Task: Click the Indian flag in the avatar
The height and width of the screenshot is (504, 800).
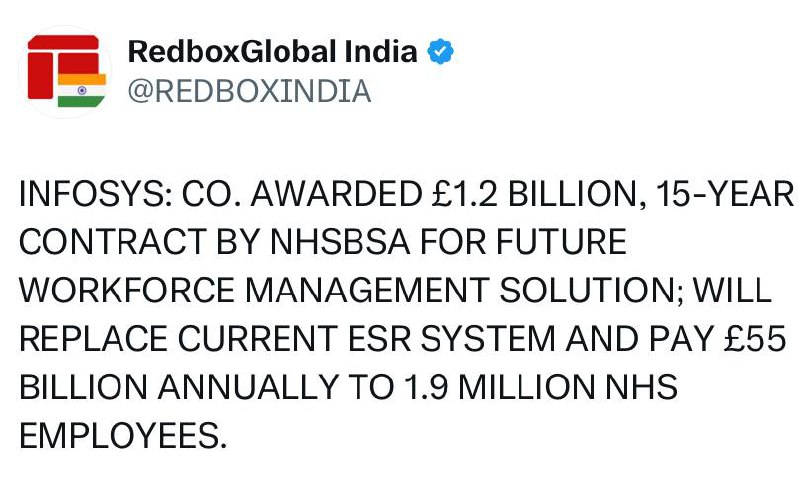Action: click(81, 89)
